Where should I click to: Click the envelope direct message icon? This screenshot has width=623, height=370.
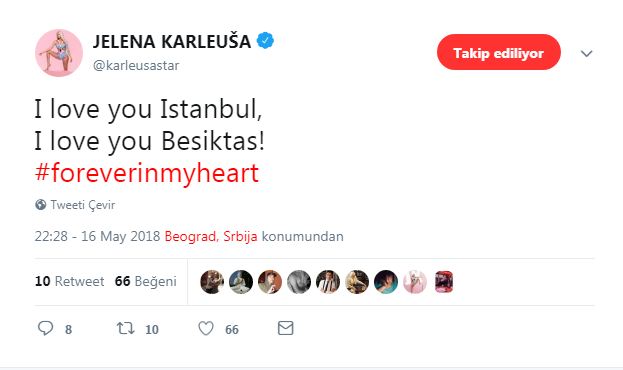click(285, 328)
